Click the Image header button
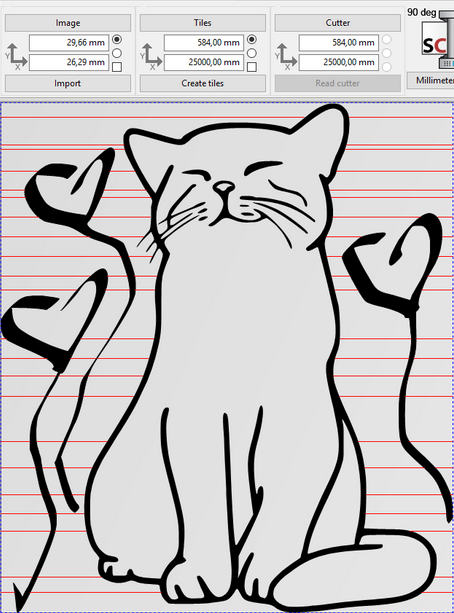Viewport: 454px width, 613px height. tap(68, 23)
